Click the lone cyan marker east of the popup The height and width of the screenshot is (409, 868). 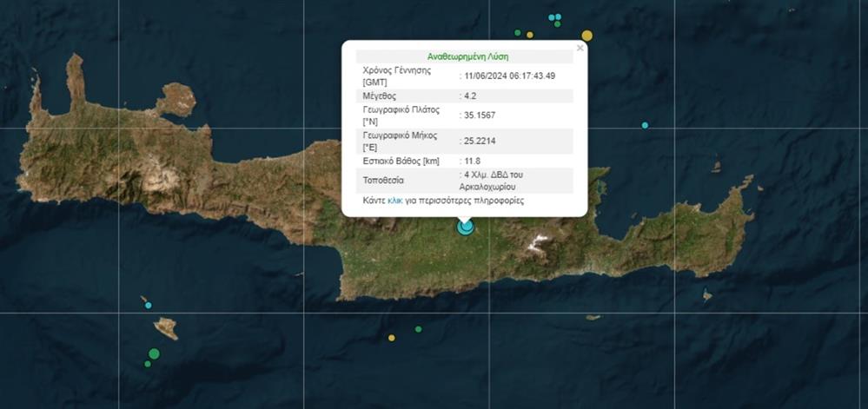pos(645,125)
